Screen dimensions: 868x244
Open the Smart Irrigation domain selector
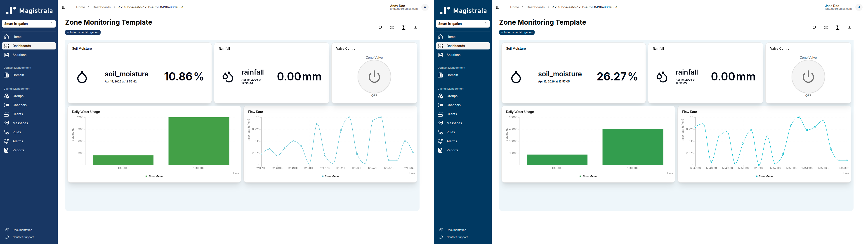[29, 23]
